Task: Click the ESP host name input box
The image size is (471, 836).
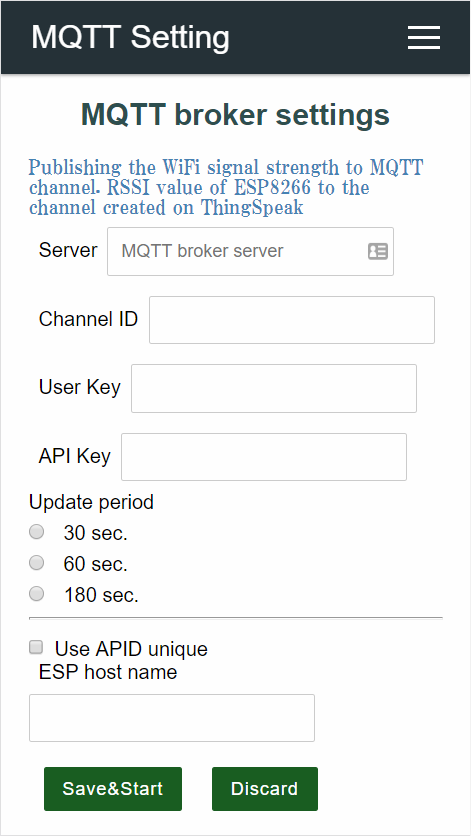Action: (172, 718)
